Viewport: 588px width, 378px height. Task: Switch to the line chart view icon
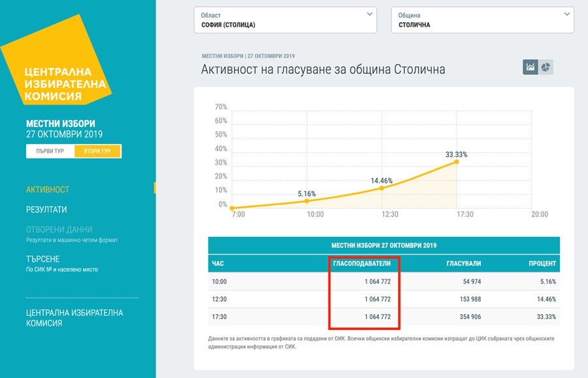click(530, 67)
